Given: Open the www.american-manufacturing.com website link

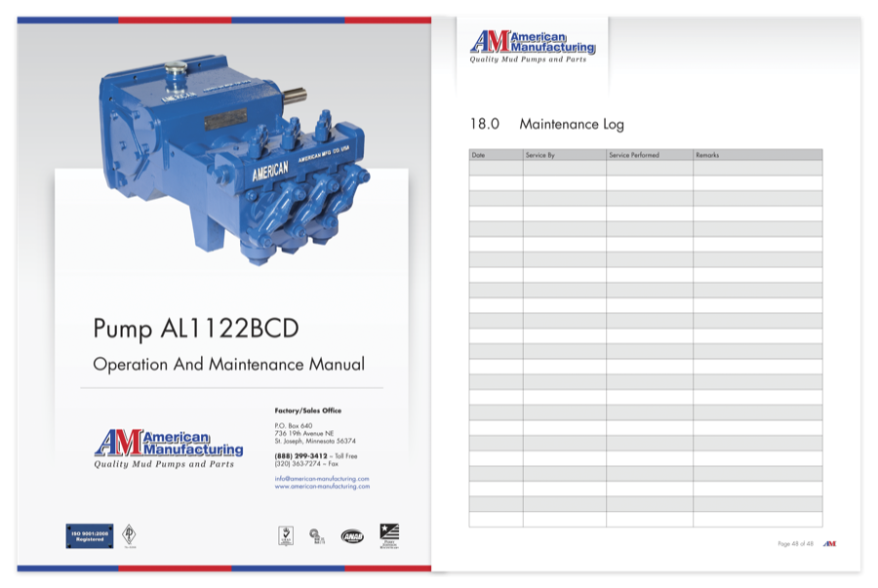Looking at the screenshot, I should [x=322, y=487].
